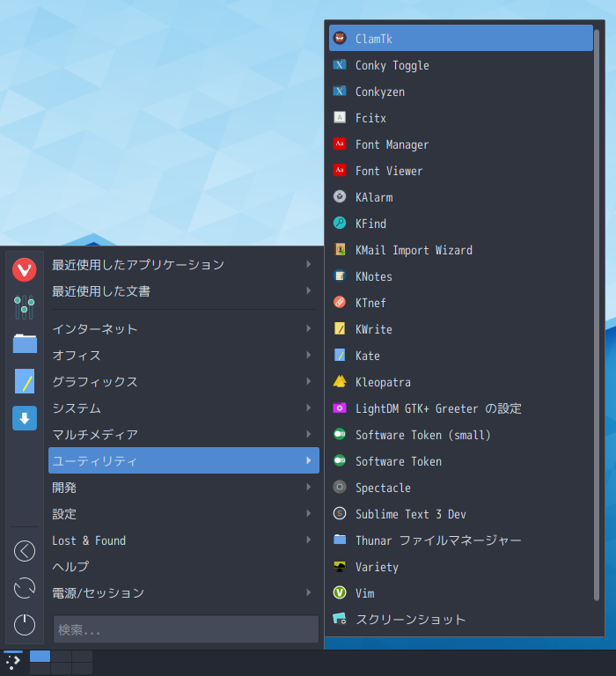The width and height of the screenshot is (616, 676).
Task: Click the KNotes icon
Action: [x=340, y=276]
